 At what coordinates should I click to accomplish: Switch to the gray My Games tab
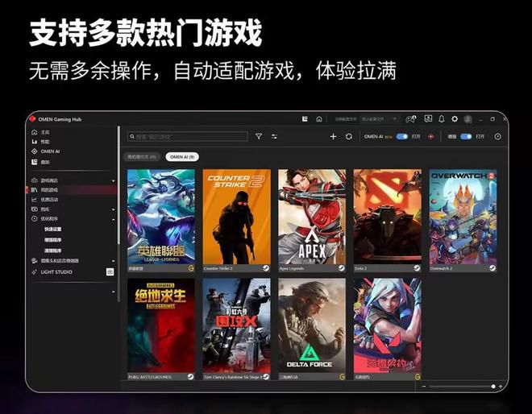tap(142, 157)
